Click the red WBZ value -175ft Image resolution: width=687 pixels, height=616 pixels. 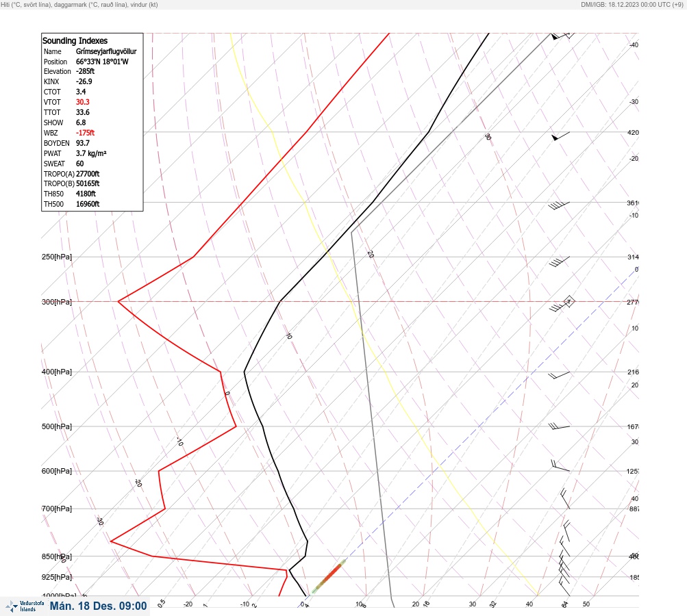click(x=86, y=133)
